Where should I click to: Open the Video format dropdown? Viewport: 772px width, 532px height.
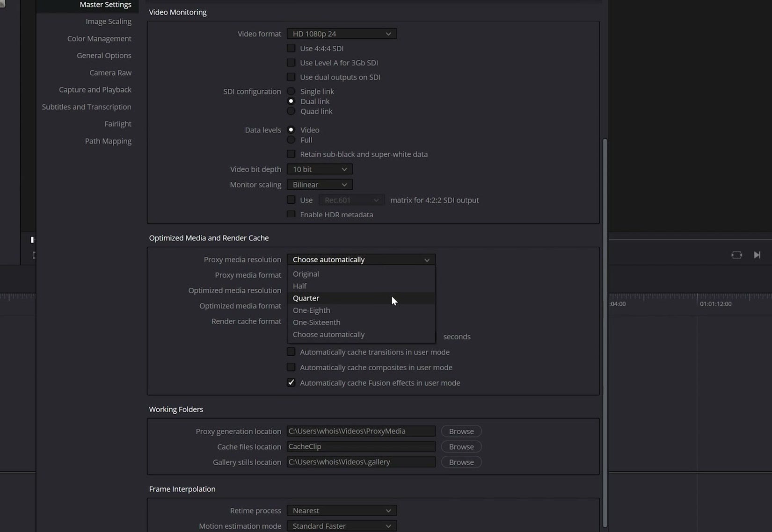342,34
